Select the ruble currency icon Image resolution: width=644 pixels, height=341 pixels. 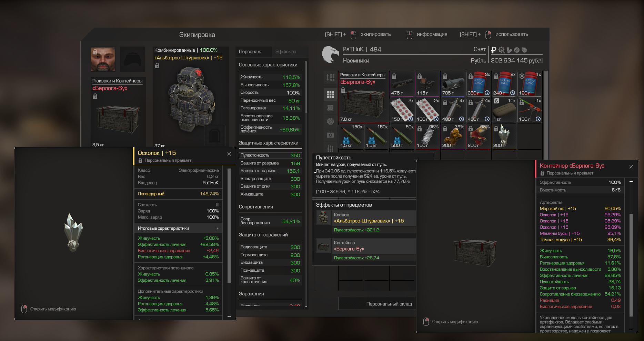494,50
